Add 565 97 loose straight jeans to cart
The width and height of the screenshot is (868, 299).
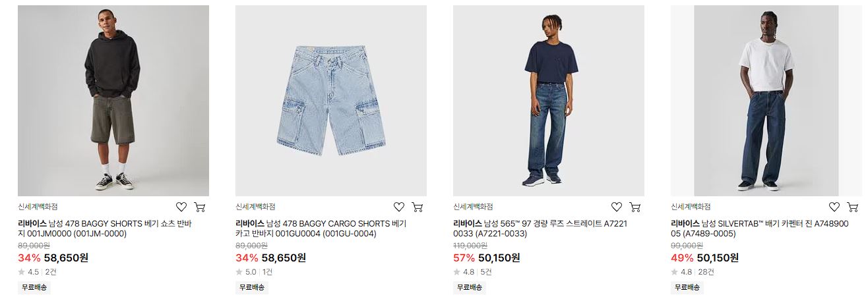pos(635,207)
